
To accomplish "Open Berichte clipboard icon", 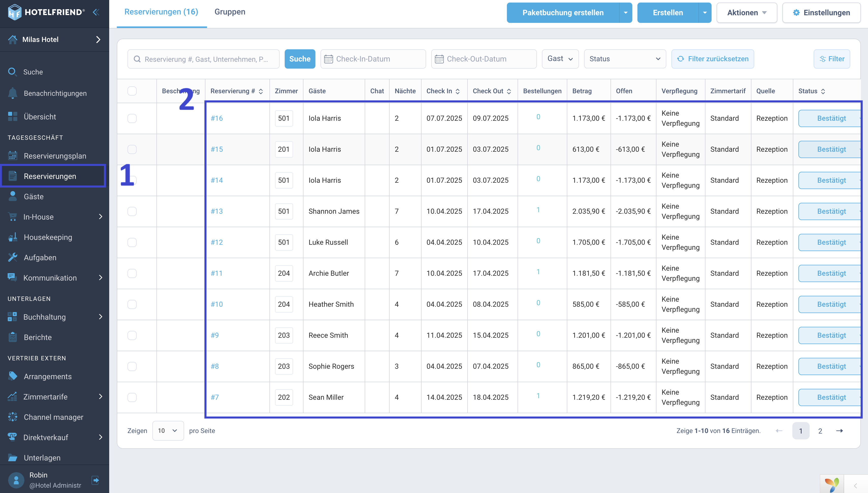I will [x=12, y=337].
